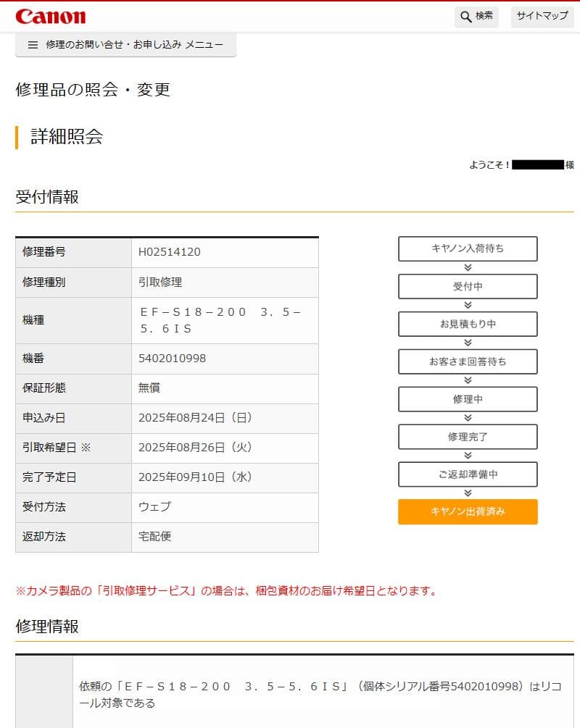Click the お客さま回答待ち status box
Screen dimensions: 580x728
(x=468, y=361)
